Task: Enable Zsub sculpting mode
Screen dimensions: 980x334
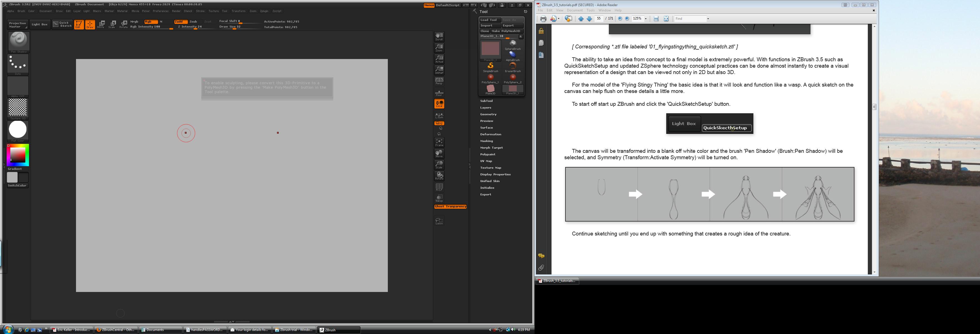Action: [193, 22]
